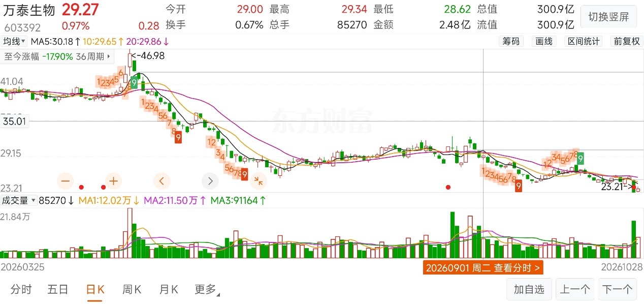The width and height of the screenshot is (644, 304).
Task: Open the 成交量 indicator dropdown
Action: (x=19, y=200)
